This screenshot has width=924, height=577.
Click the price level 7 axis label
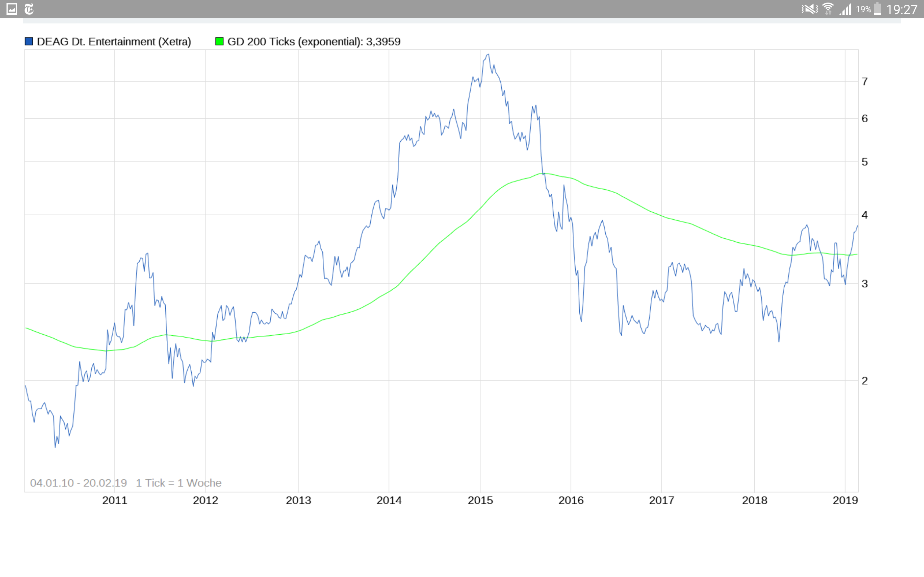tap(865, 81)
